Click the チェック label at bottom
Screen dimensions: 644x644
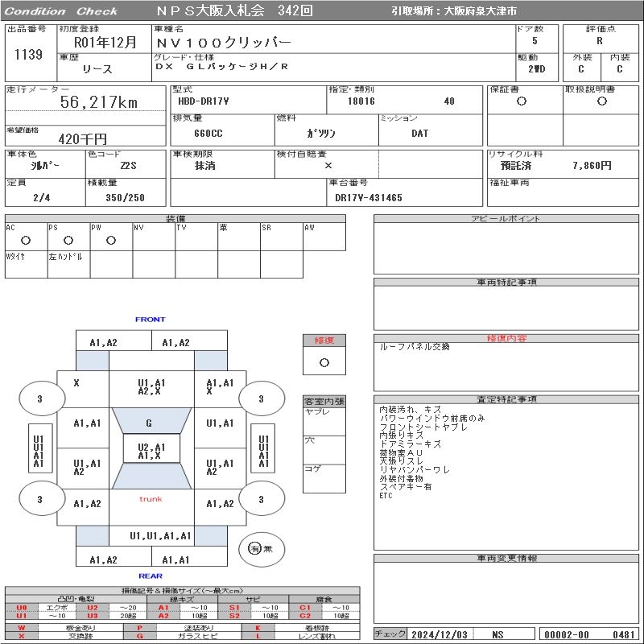pos(390,634)
